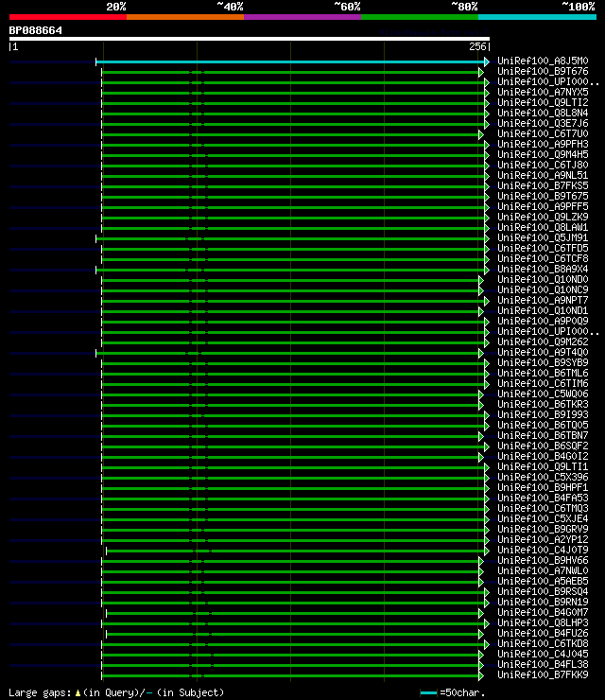
Task: Select the UniRef100_A9NL51 entry
Action: [x=543, y=175]
